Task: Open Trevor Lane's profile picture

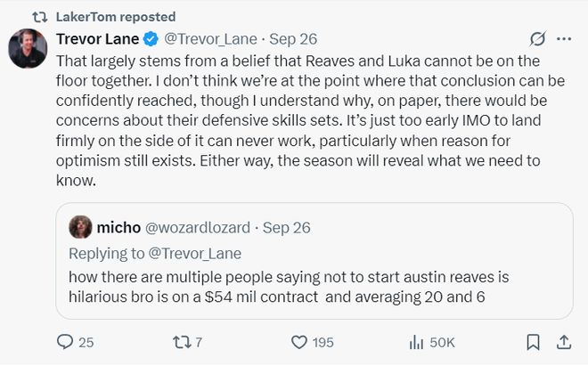Action: click(x=28, y=48)
